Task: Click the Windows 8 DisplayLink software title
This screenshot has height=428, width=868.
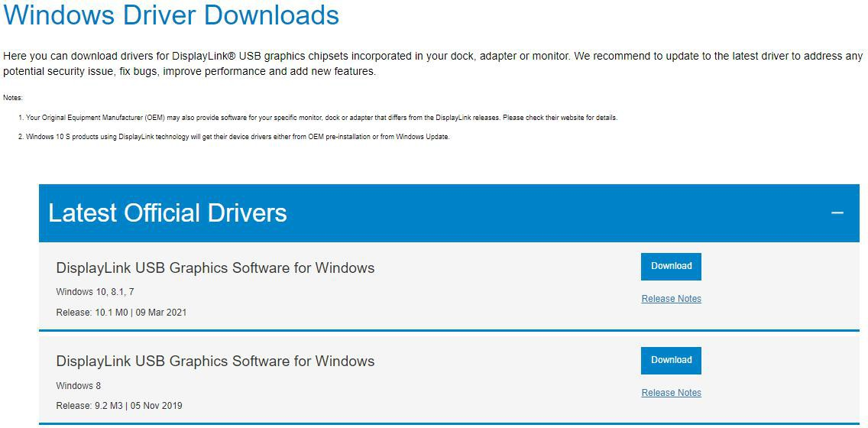Action: [x=215, y=362]
